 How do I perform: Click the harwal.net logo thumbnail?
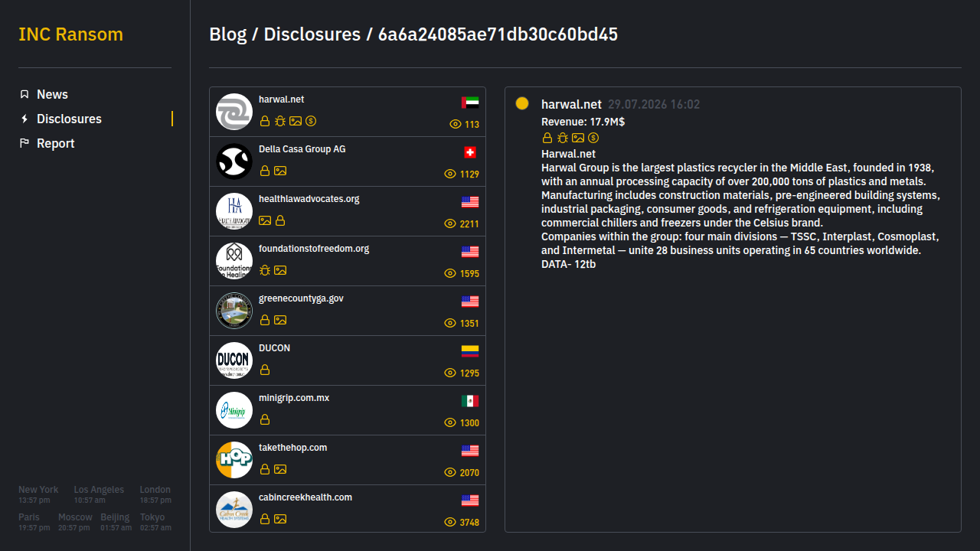pos(234,112)
